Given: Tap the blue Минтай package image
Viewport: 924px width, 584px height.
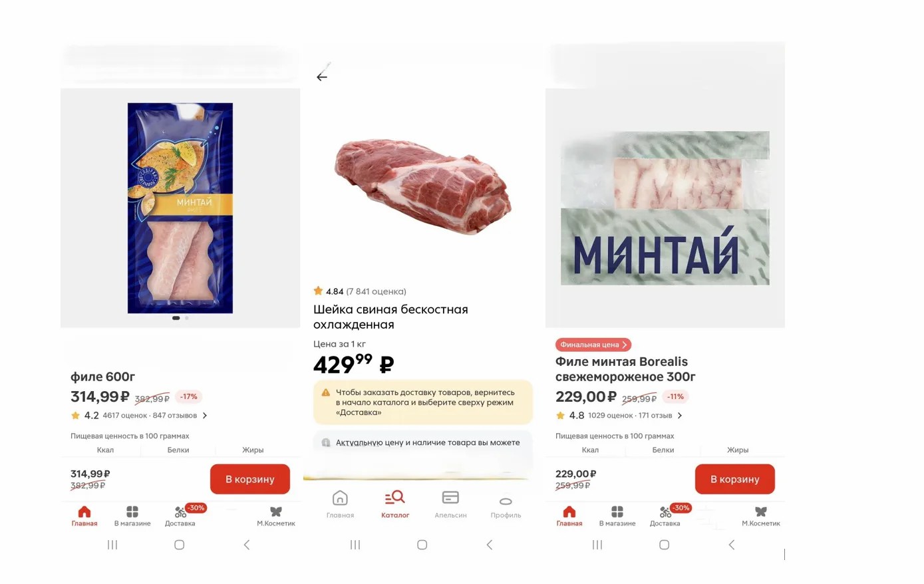Looking at the screenshot, I should 180,208.
